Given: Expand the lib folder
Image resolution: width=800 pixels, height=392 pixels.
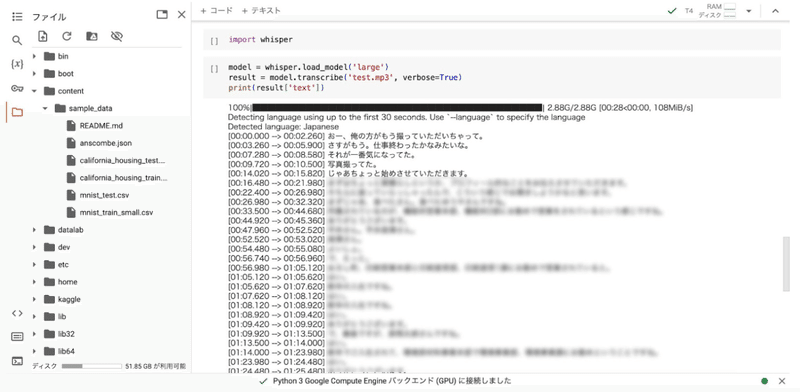Looking at the screenshot, I should tap(35, 316).
